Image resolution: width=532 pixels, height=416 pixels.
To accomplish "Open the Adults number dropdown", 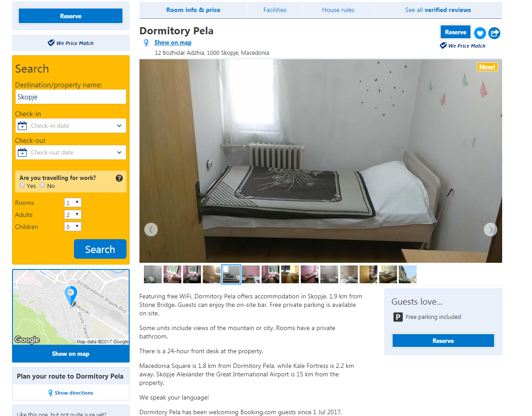I will 73,215.
